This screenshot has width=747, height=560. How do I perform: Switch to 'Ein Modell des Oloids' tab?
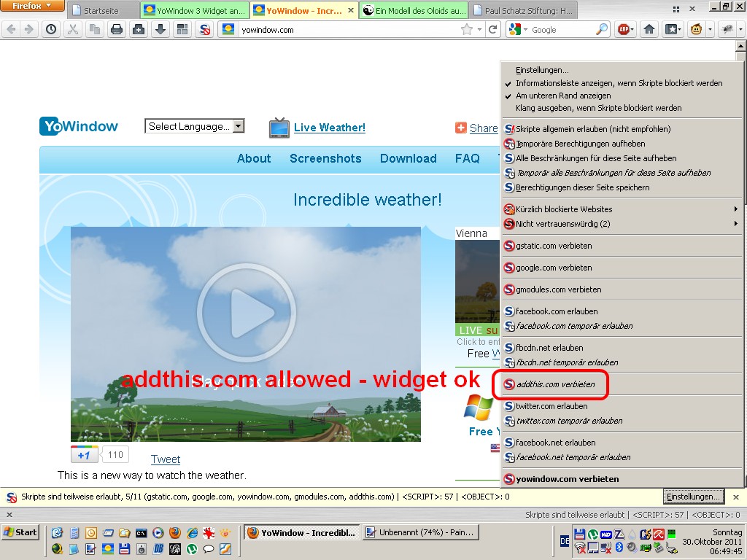pos(414,10)
